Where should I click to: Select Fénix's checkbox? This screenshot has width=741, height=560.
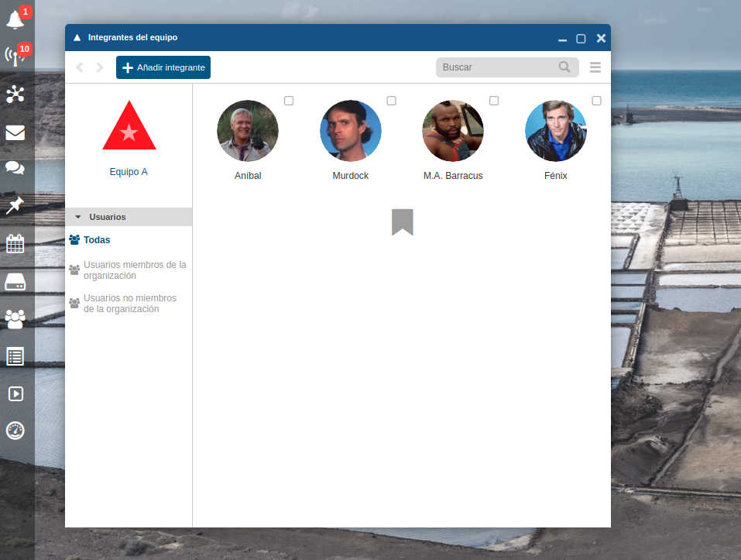596,101
